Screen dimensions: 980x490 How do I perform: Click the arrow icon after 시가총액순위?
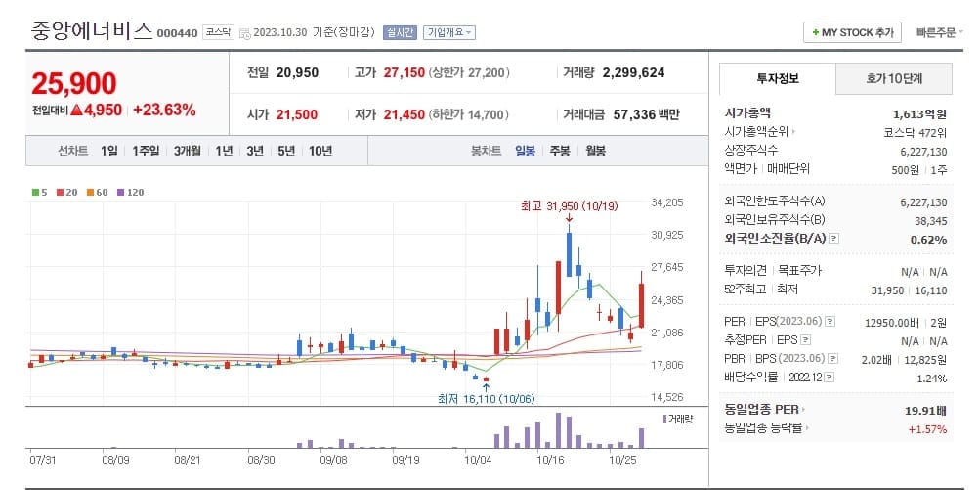[x=793, y=132]
